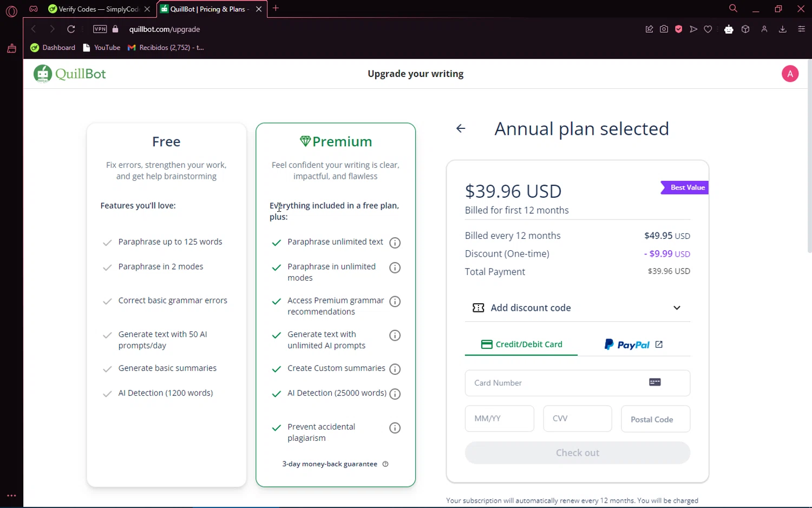Show info for unlimited AI prompts
812x508 pixels.
[x=395, y=335]
